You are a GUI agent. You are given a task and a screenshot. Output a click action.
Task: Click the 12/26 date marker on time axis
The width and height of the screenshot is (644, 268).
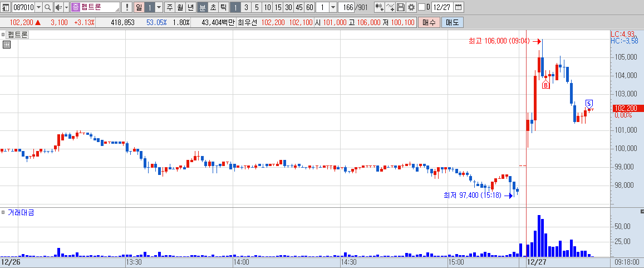coord(10,262)
